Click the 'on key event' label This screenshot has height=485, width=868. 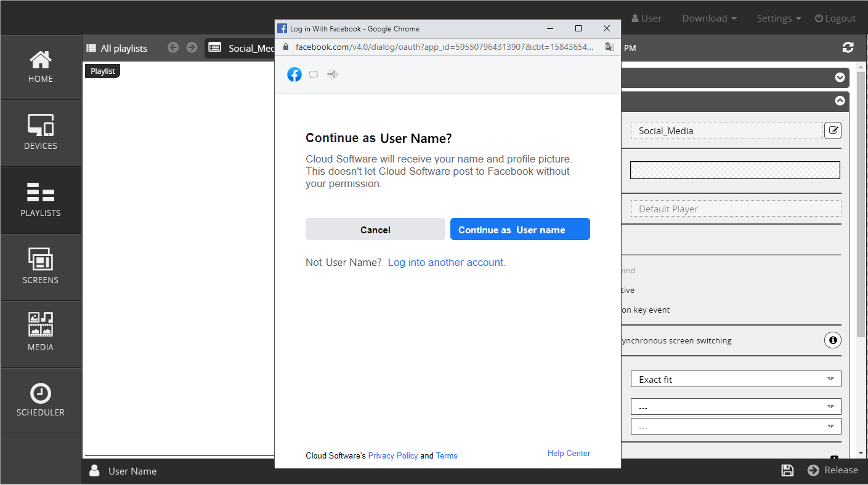pyautogui.click(x=645, y=310)
